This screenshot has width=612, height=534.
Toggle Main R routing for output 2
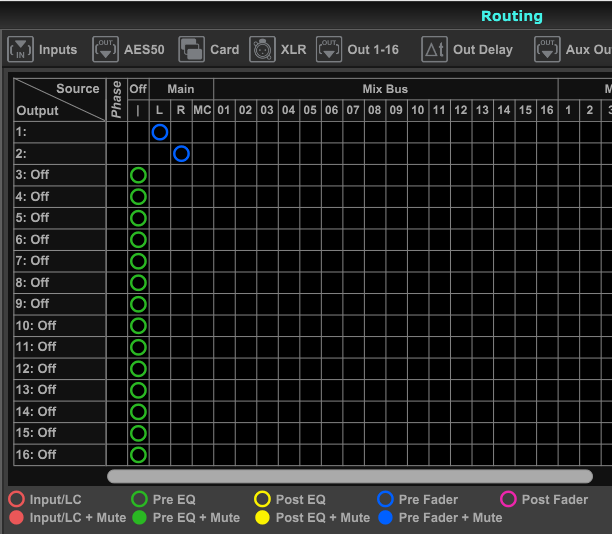coord(181,153)
